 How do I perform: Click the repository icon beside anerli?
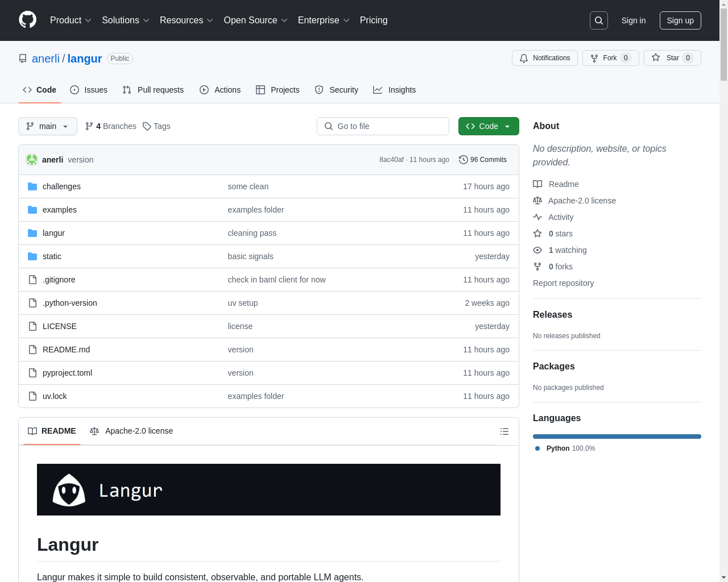click(23, 59)
